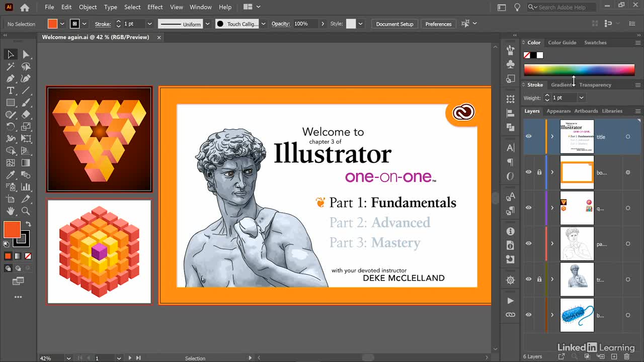Unlock the tr... statue layer
644x362 pixels.
pos(539,279)
